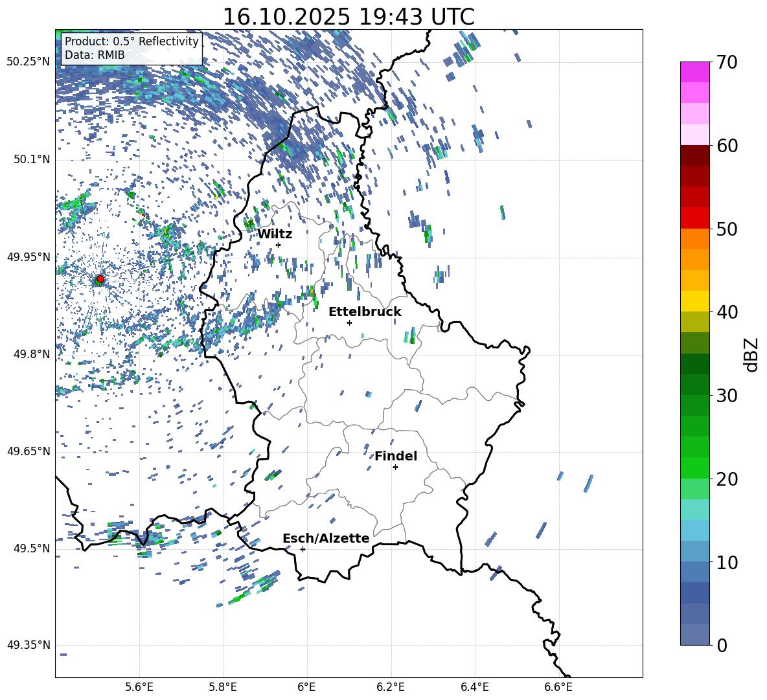Click the Ettelbruck station cross marker
Screen dimensions: 767x700
(349, 322)
